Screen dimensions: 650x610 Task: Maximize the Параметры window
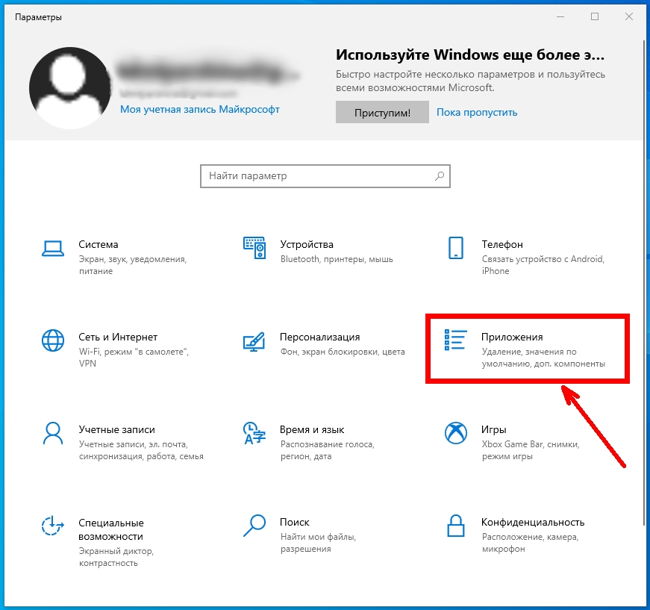(595, 17)
